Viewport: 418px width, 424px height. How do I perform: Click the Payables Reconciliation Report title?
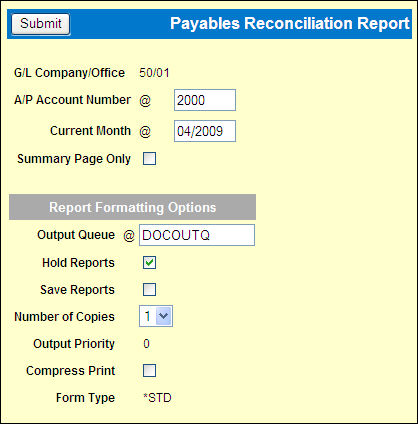pos(290,24)
